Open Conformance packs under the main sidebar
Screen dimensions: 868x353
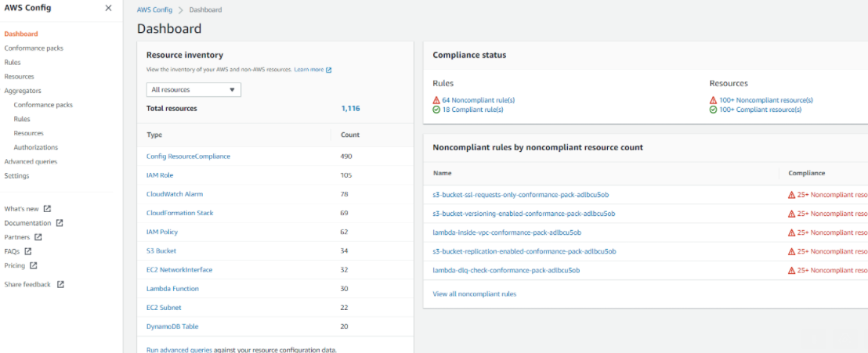(34, 49)
